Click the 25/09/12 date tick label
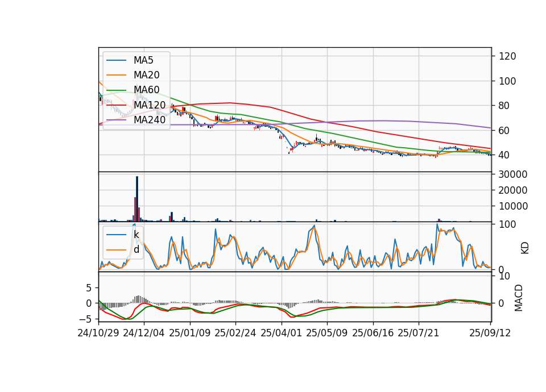Viewport: 546px width, 392px height. point(490,333)
